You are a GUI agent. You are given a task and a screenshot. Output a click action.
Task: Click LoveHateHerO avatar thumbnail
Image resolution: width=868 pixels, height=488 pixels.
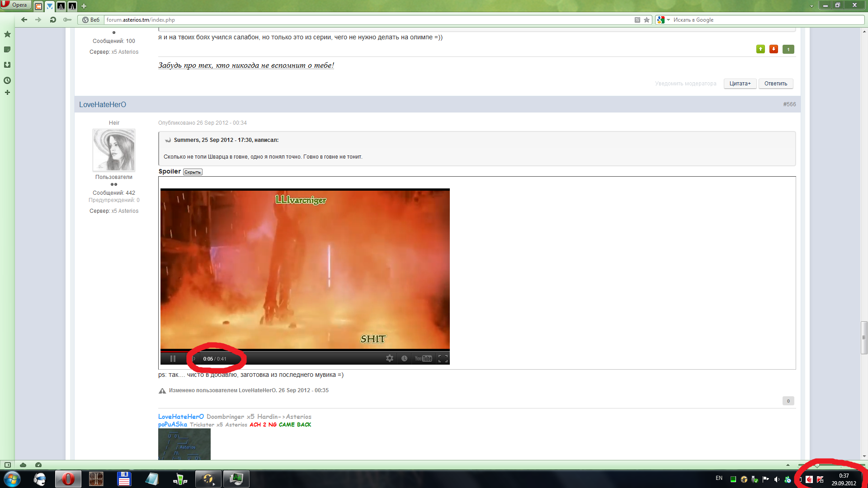pos(114,150)
